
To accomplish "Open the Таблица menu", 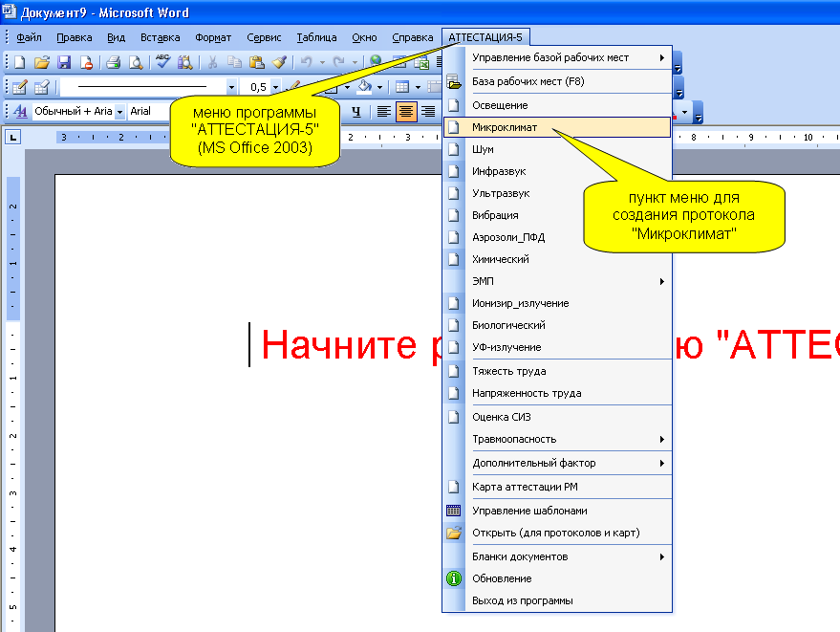I will coord(316,37).
